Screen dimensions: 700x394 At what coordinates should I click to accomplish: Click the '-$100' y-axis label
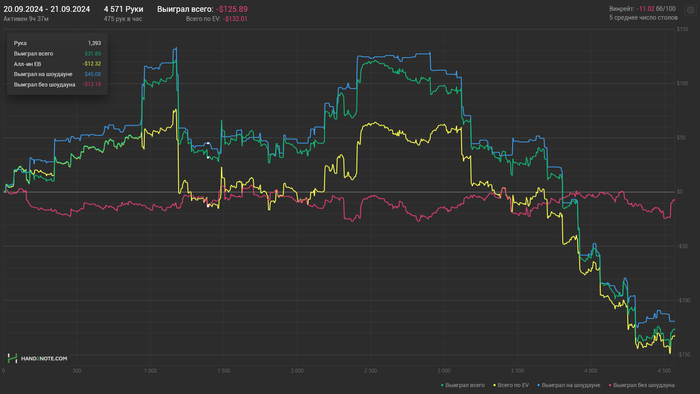coord(683,300)
